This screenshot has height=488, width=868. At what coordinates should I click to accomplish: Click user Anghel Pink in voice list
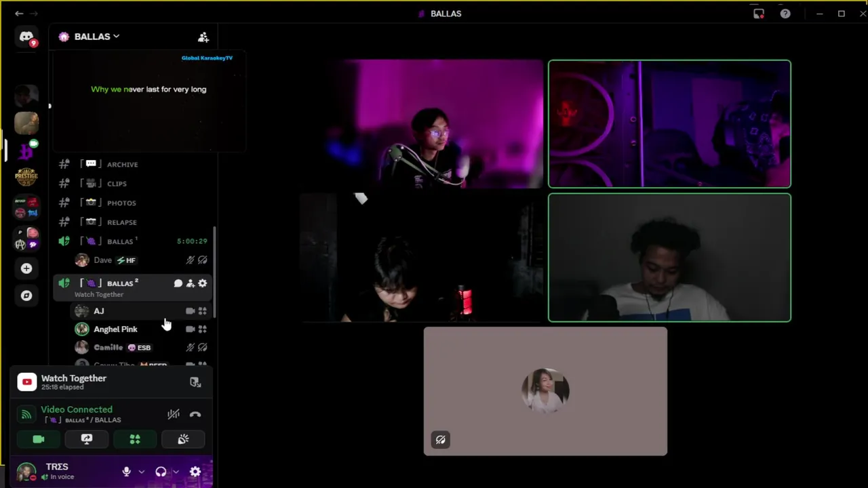[x=141, y=329]
